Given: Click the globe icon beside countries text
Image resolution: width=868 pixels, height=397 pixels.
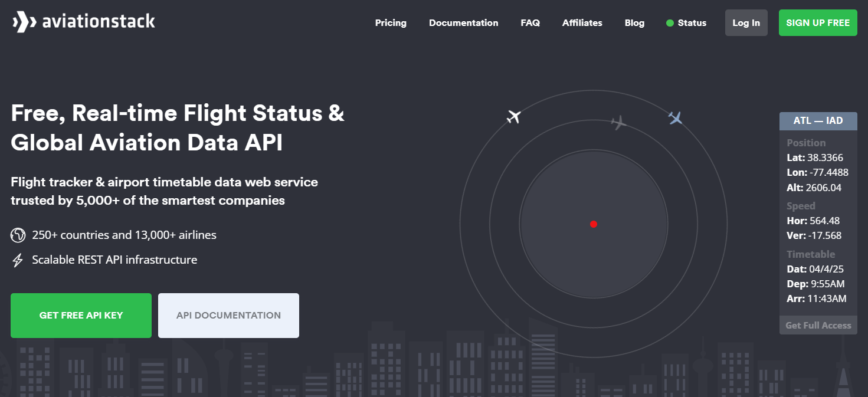Looking at the screenshot, I should coord(18,235).
